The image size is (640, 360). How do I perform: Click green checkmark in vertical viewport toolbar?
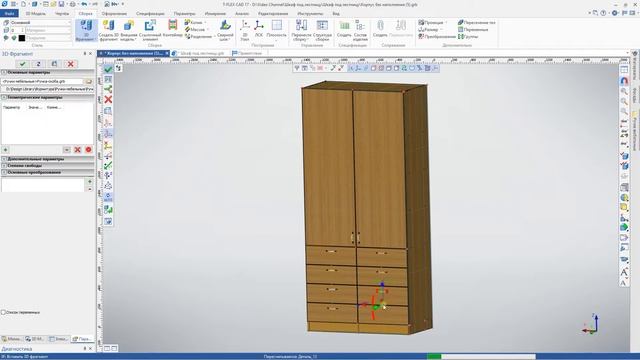108,69
